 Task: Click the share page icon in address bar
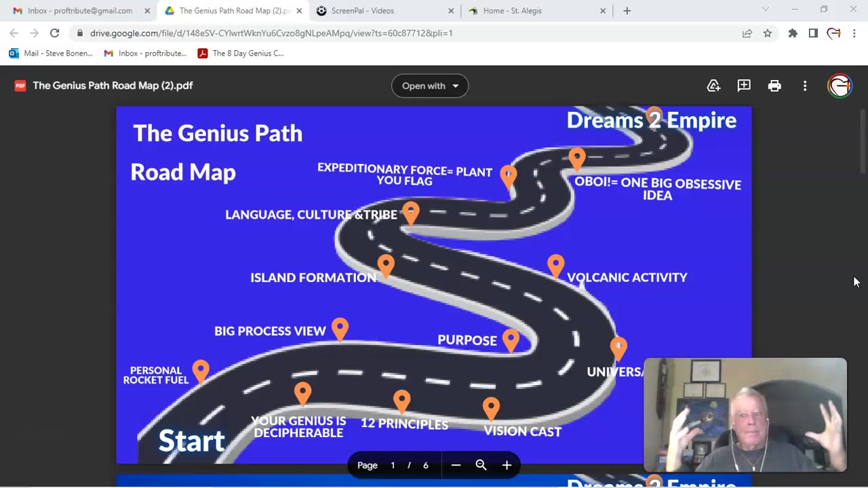point(747,33)
